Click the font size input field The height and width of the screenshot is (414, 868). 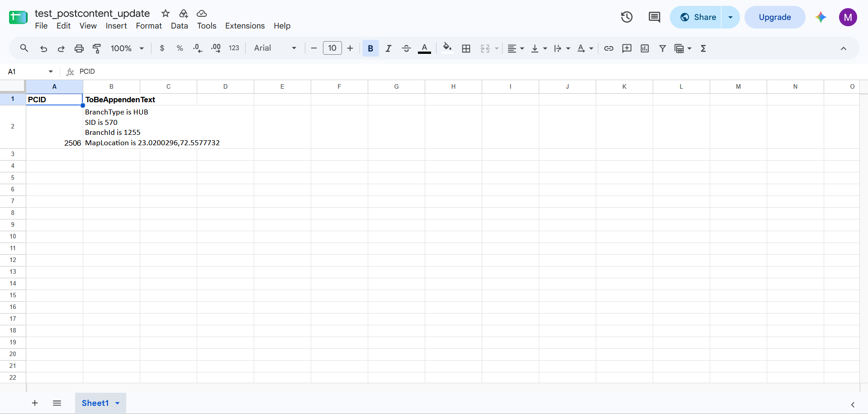click(x=332, y=48)
